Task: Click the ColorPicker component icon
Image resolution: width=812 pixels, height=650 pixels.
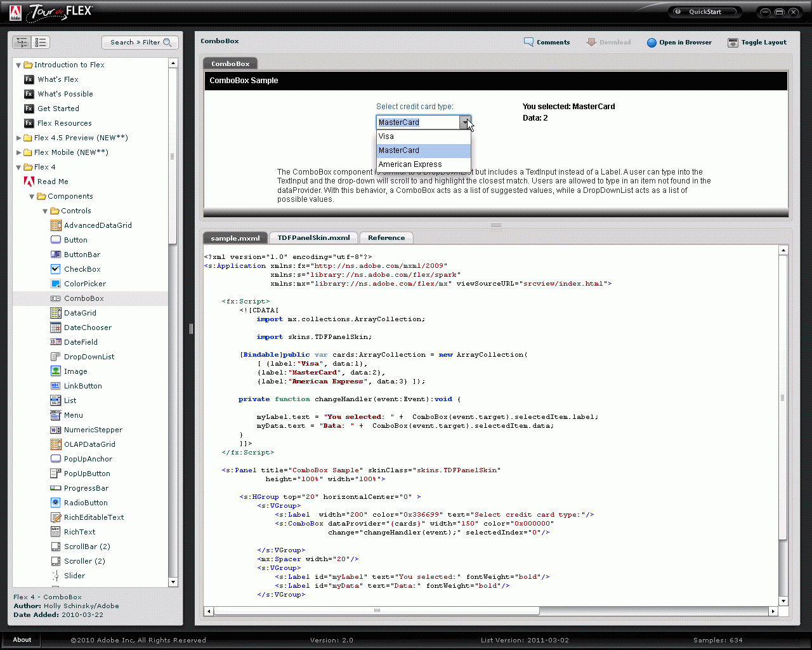Action: click(56, 284)
